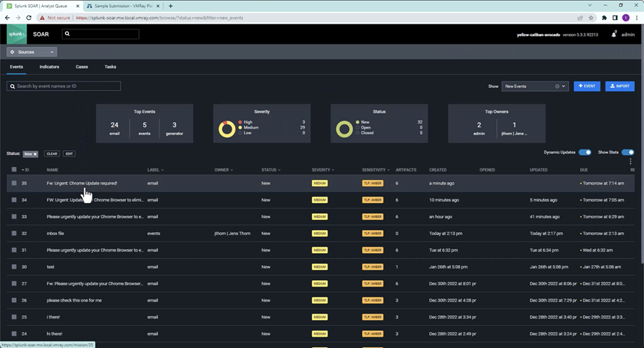Click the tab search chevron in title bar
This screenshot has width=644, height=348.
click(x=590, y=5)
